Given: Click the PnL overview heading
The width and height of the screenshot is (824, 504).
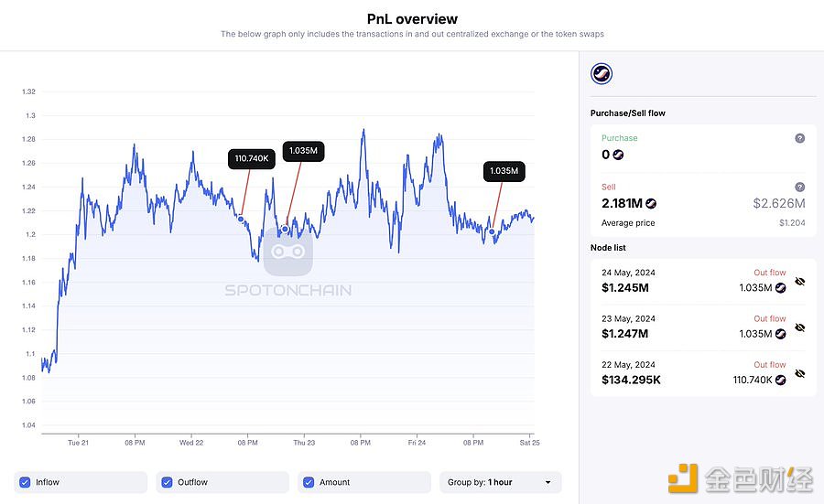Looking at the screenshot, I should coord(412,19).
